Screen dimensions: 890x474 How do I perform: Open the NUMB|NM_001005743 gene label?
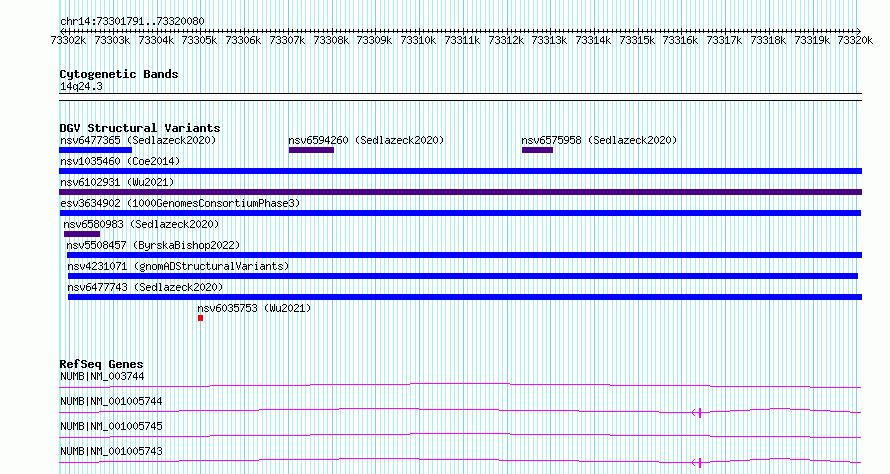pos(111,451)
